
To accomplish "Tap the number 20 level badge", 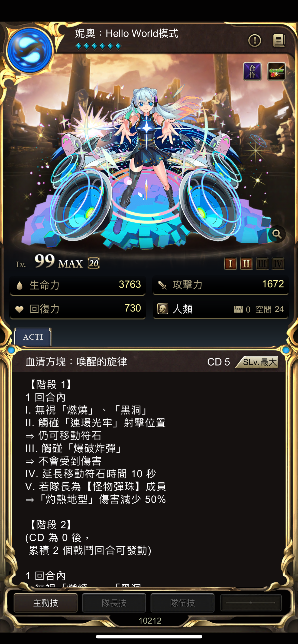I will tap(94, 263).
